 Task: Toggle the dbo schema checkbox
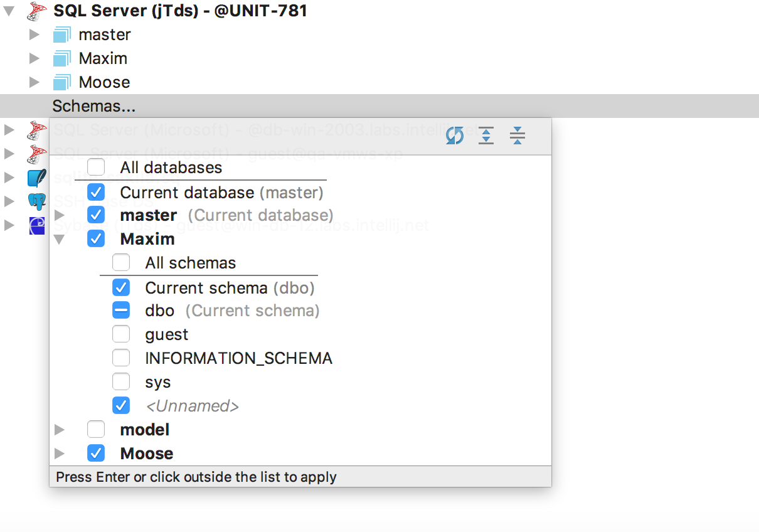coord(121,311)
